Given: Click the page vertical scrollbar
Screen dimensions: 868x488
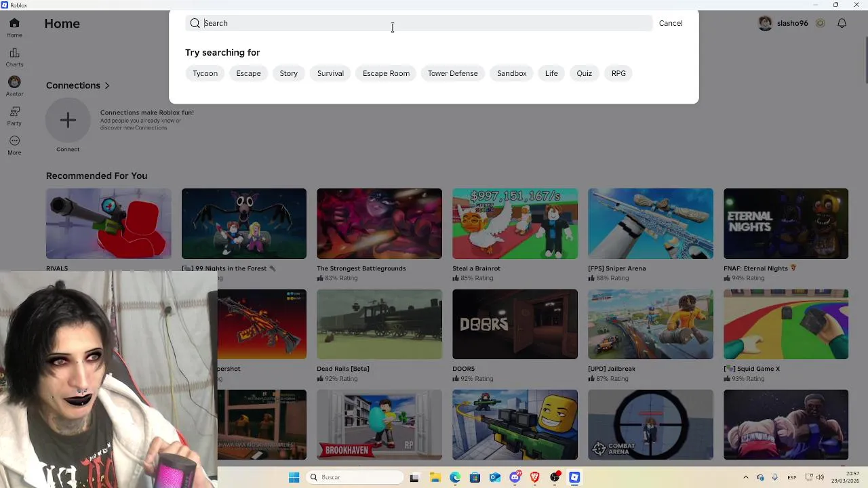Looking at the screenshot, I should point(865,61).
